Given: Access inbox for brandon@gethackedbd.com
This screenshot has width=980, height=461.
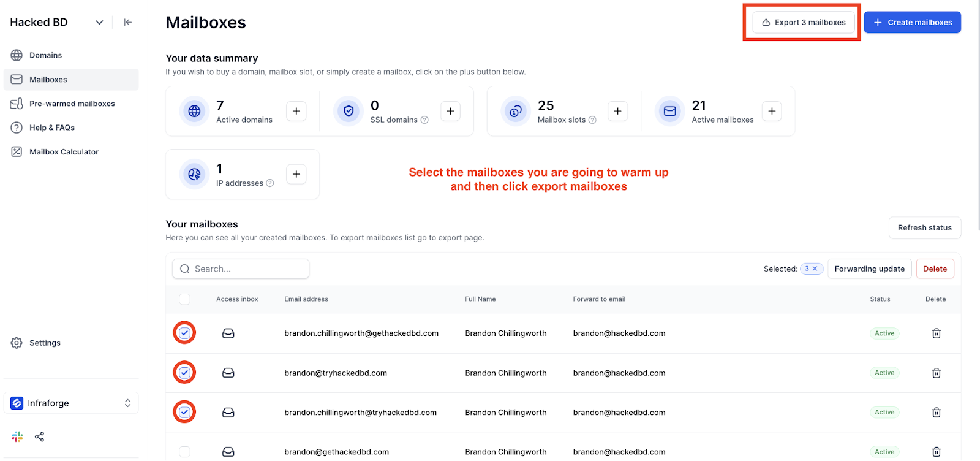Looking at the screenshot, I should pyautogui.click(x=228, y=452).
